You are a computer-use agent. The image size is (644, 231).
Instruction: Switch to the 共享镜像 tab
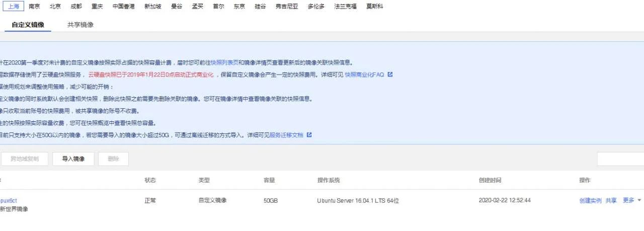click(x=80, y=25)
